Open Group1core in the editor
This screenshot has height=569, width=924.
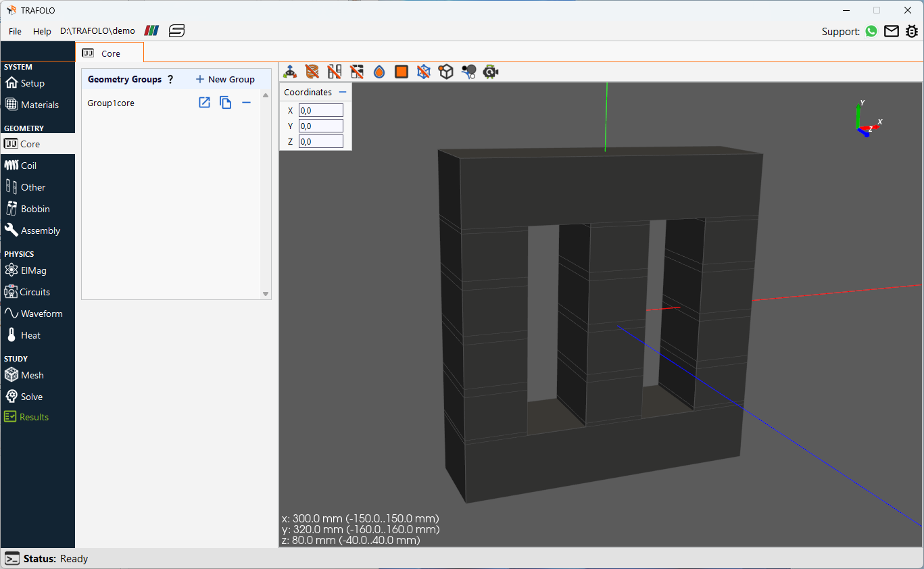pyautogui.click(x=204, y=102)
